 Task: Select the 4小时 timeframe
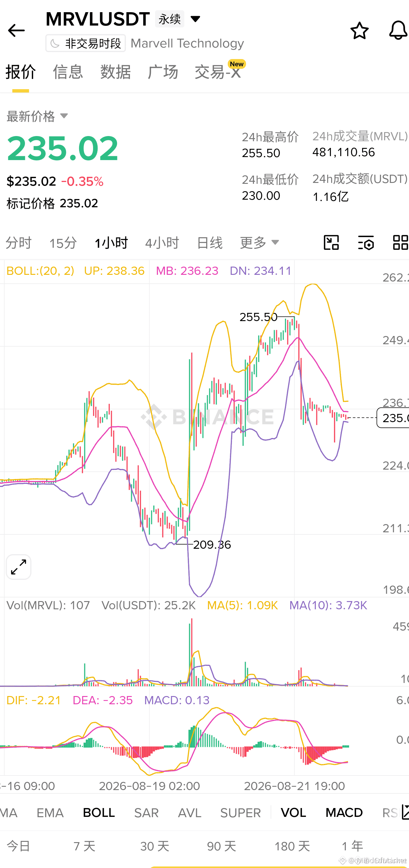[162, 243]
